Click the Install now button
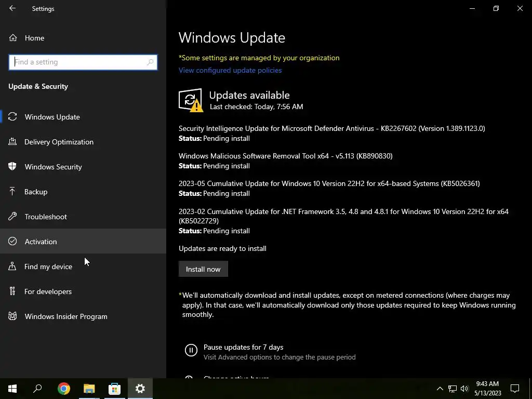This screenshot has width=532, height=399. tap(203, 269)
